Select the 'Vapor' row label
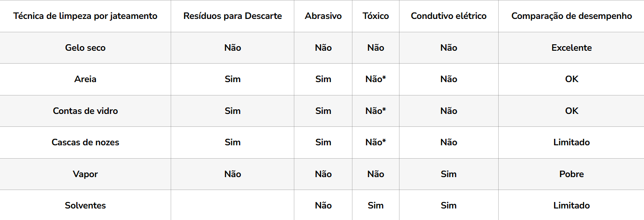 tap(85, 174)
